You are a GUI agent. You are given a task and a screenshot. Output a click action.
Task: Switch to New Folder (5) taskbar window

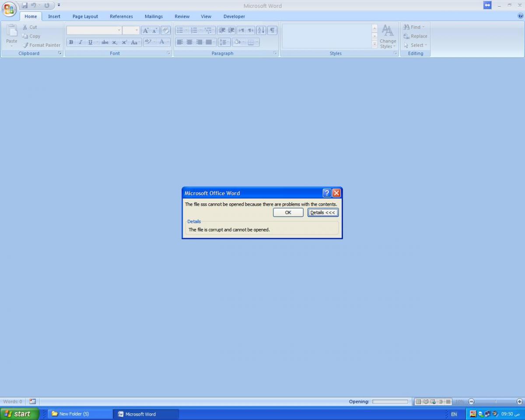click(80, 414)
